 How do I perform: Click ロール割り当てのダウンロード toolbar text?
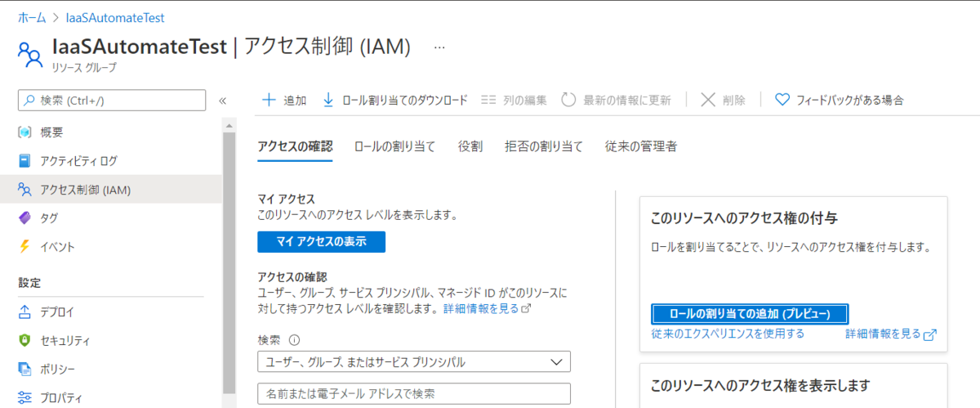[x=405, y=100]
